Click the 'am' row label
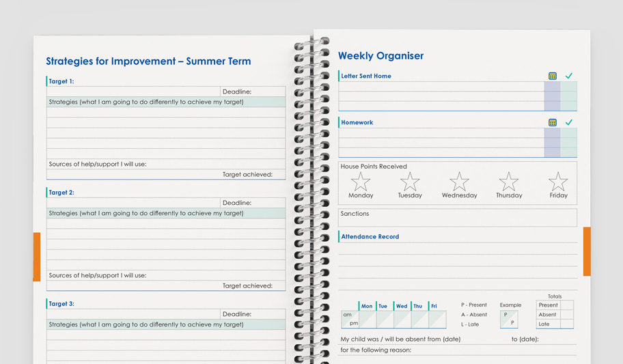 coord(347,315)
